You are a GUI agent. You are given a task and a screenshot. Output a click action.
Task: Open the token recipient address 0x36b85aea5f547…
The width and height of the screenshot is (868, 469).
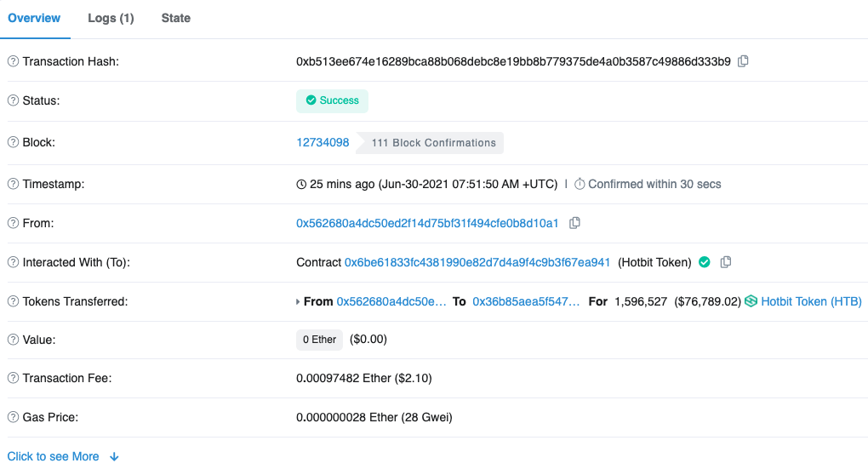point(527,301)
